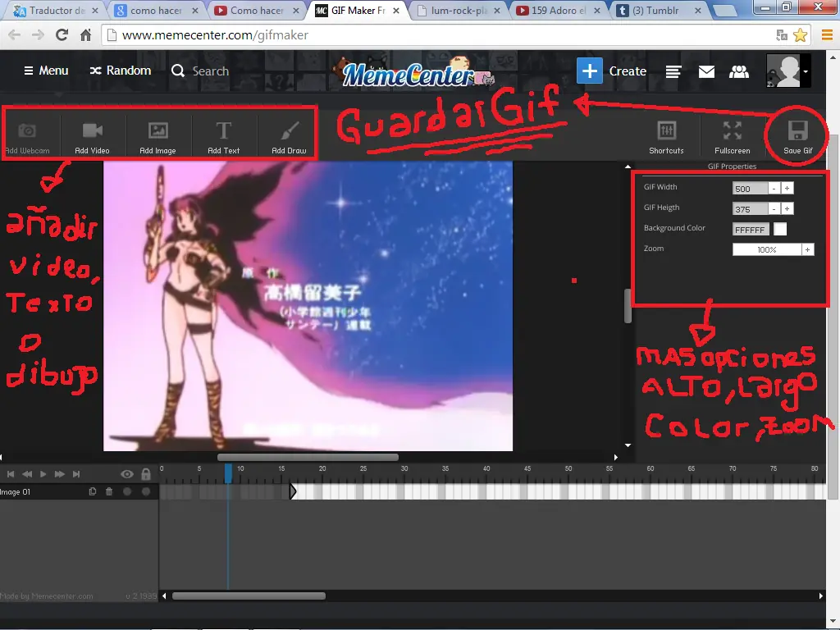Switch to the 'como hacer' Google tab
The image size is (840, 630).
[x=155, y=10]
